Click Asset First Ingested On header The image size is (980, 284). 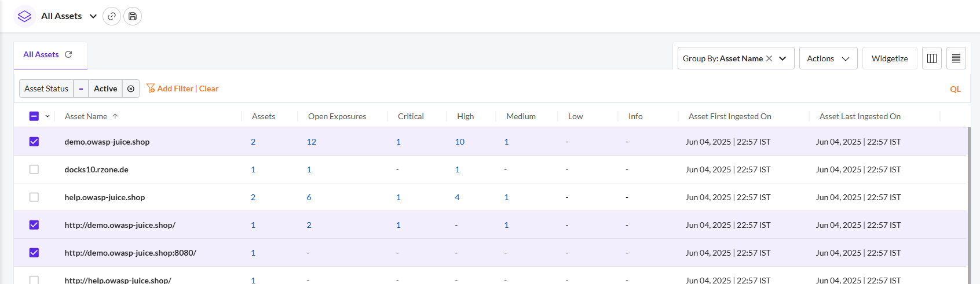pyautogui.click(x=730, y=116)
